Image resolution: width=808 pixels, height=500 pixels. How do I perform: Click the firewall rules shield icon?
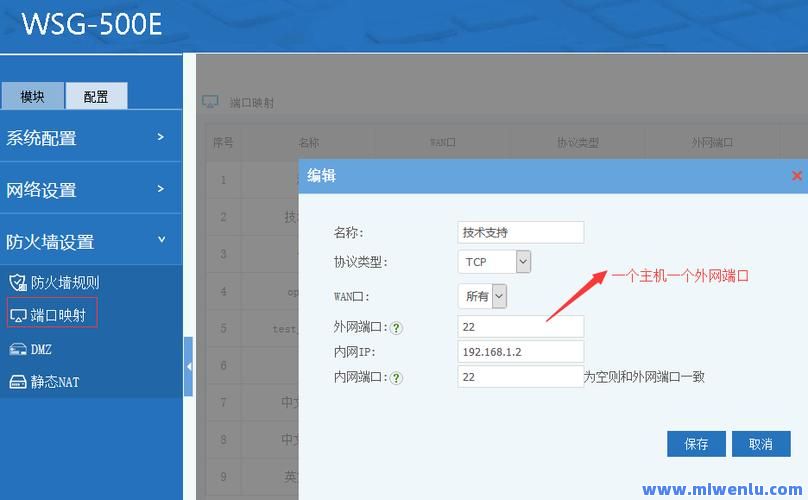coord(18,282)
